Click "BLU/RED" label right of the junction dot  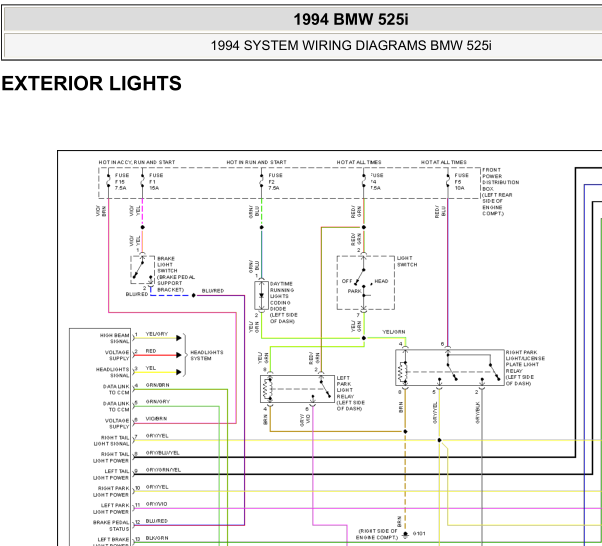(213, 291)
